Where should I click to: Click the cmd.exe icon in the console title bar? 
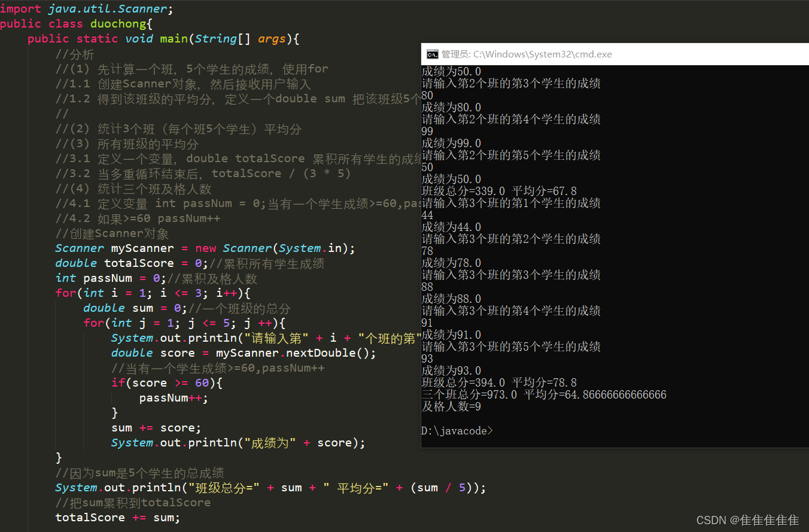pyautogui.click(x=431, y=54)
